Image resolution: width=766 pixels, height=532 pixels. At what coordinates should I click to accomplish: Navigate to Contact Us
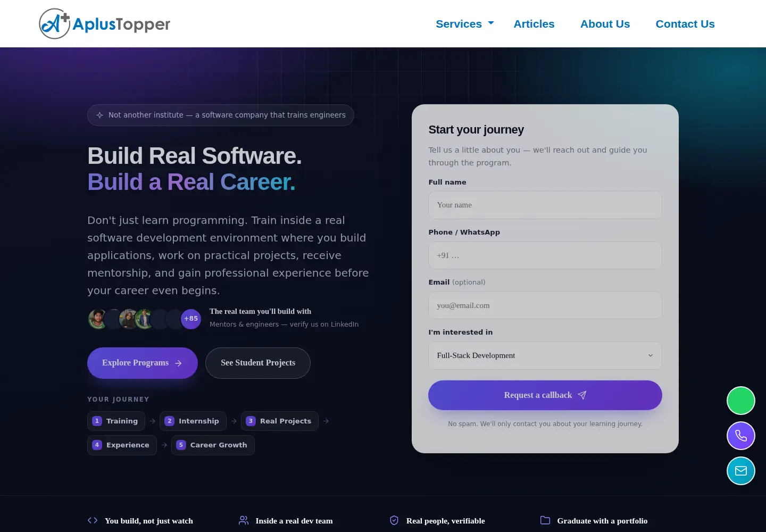click(x=685, y=24)
